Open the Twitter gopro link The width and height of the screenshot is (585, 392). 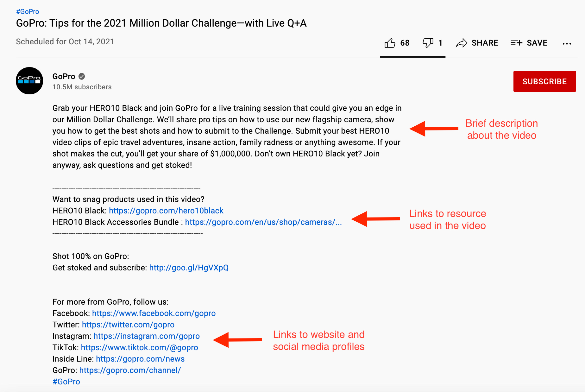point(128,325)
